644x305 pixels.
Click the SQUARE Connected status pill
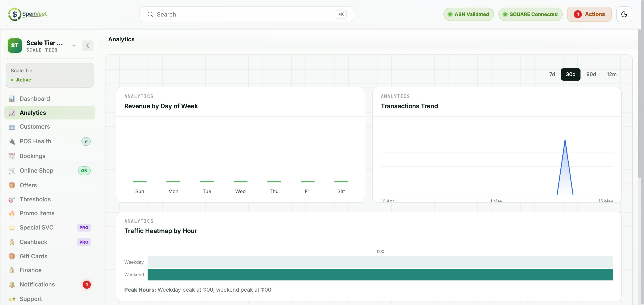click(x=530, y=14)
